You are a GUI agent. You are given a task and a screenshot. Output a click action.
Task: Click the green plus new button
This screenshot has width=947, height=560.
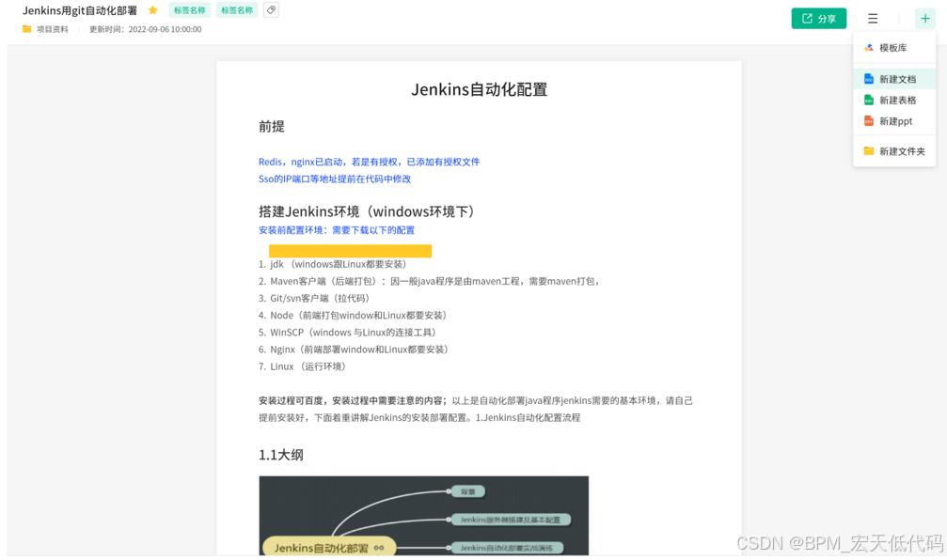click(x=924, y=19)
